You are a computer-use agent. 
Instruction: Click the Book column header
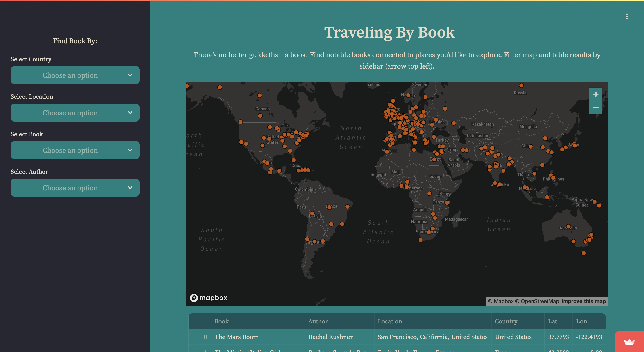[222, 321]
